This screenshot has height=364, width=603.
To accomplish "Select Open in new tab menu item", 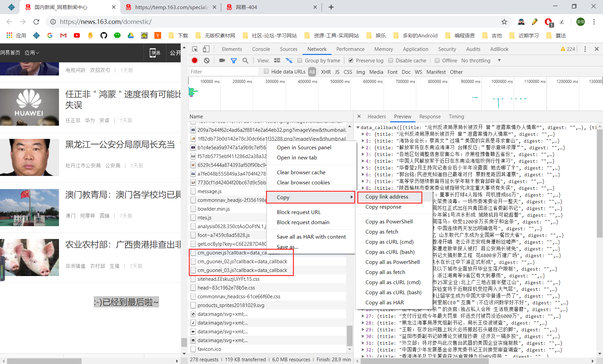I will [x=297, y=157].
